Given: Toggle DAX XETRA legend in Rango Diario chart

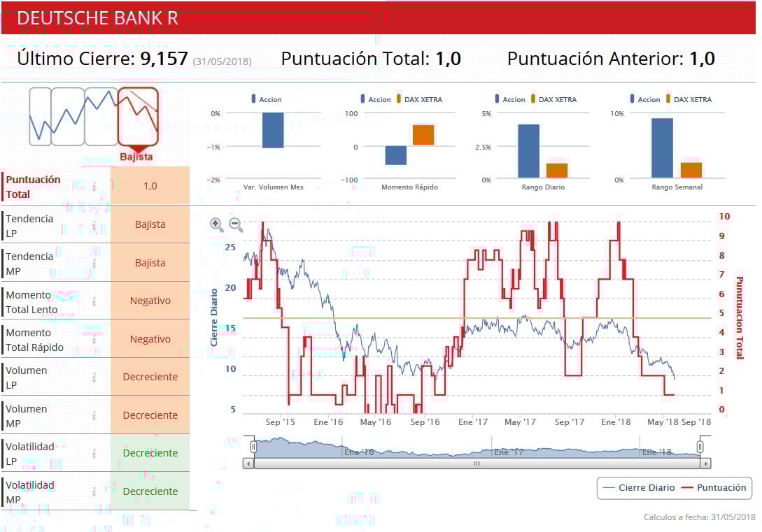Looking at the screenshot, I should coord(553,99).
